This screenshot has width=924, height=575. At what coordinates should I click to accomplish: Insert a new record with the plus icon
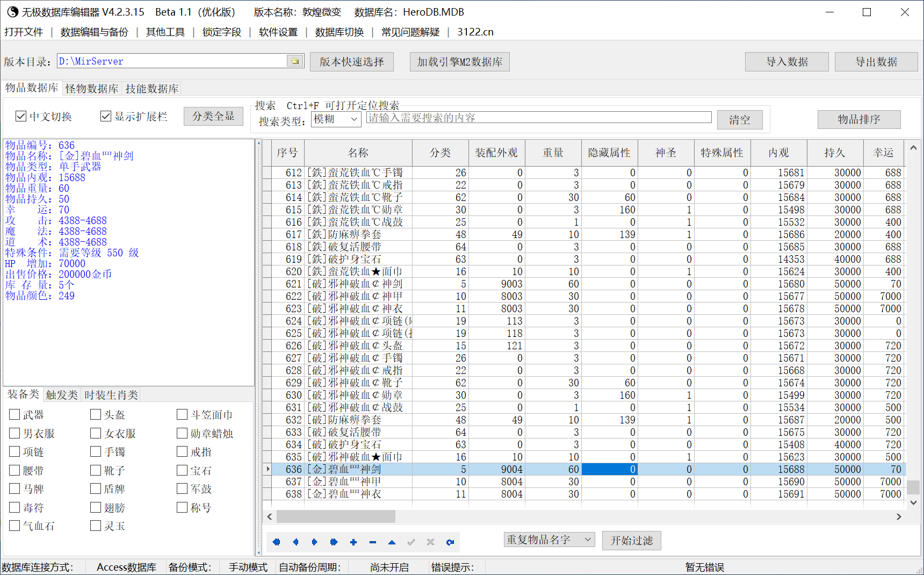(x=353, y=542)
